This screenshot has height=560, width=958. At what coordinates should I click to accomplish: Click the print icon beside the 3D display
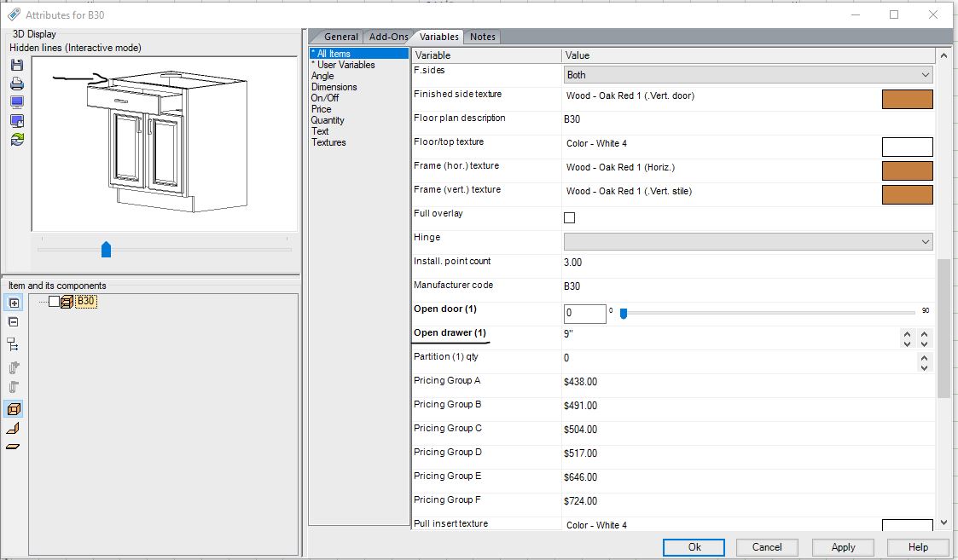coord(17,84)
